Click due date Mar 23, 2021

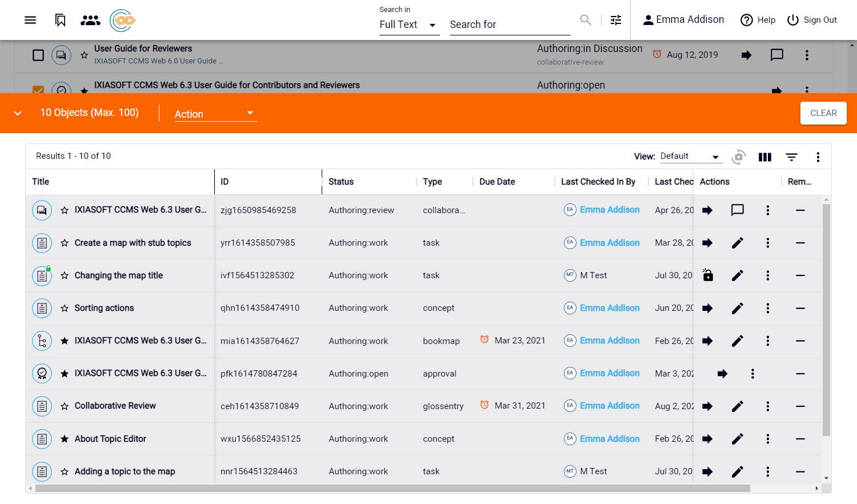520,341
